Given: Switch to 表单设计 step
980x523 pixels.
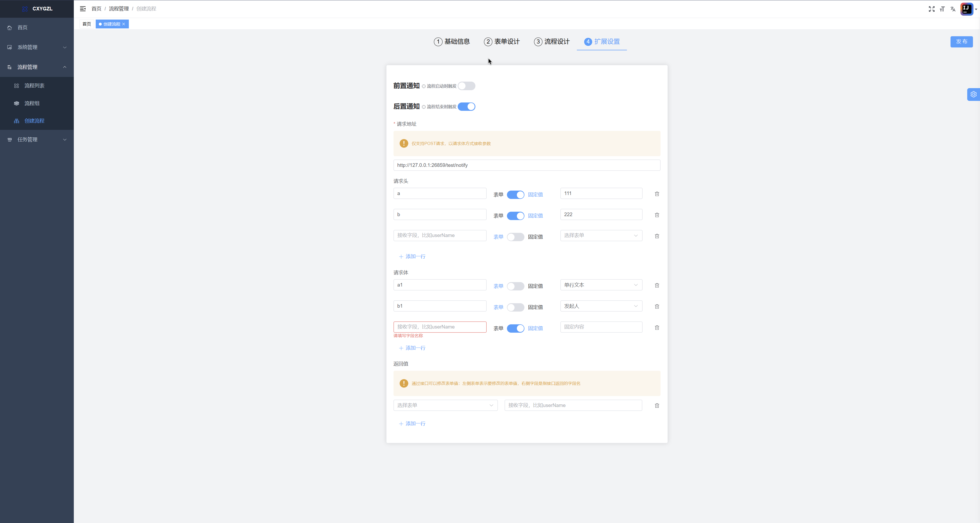Looking at the screenshot, I should [x=502, y=41].
